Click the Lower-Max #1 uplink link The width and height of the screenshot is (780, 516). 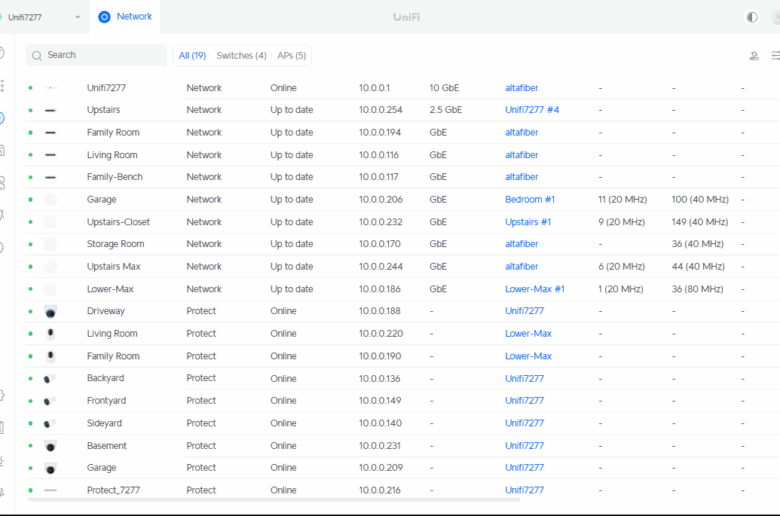(x=534, y=289)
